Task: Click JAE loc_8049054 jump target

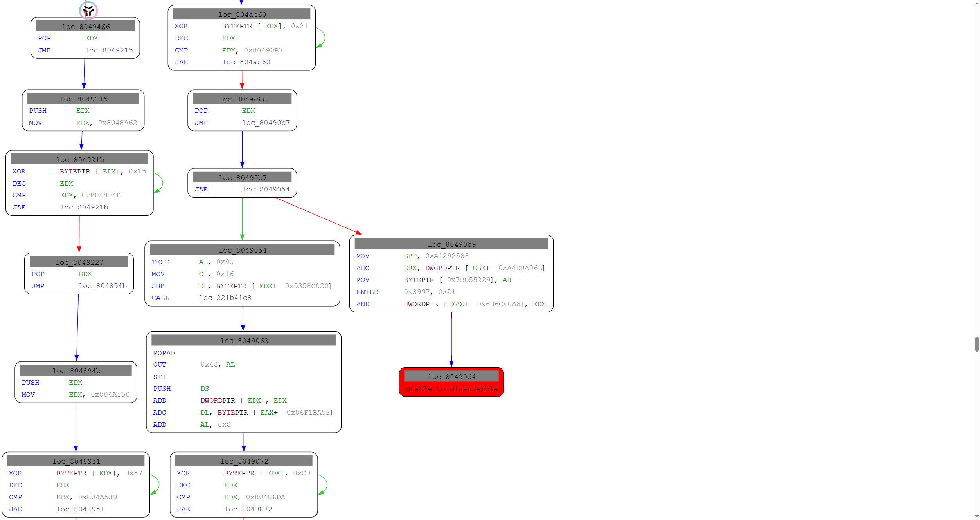Action: (x=266, y=189)
